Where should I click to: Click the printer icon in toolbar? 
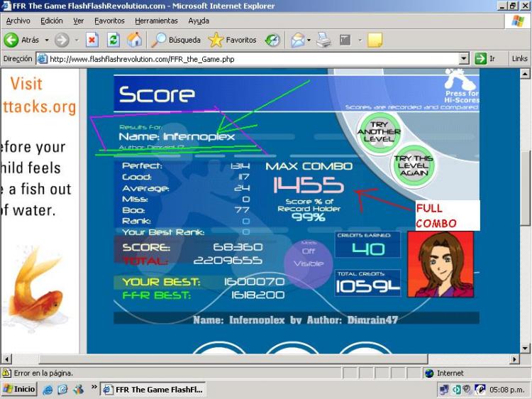pos(323,40)
